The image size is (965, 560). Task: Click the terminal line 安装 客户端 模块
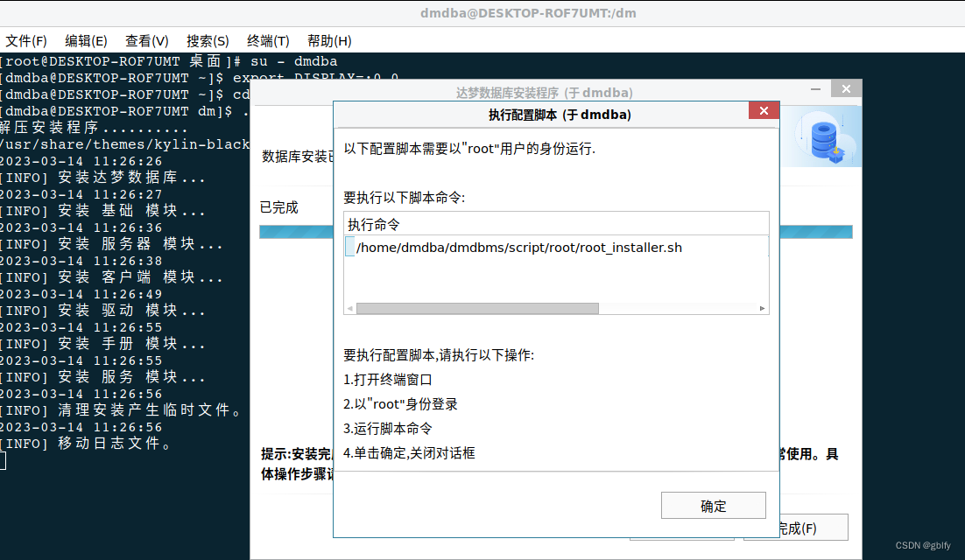click(x=111, y=277)
